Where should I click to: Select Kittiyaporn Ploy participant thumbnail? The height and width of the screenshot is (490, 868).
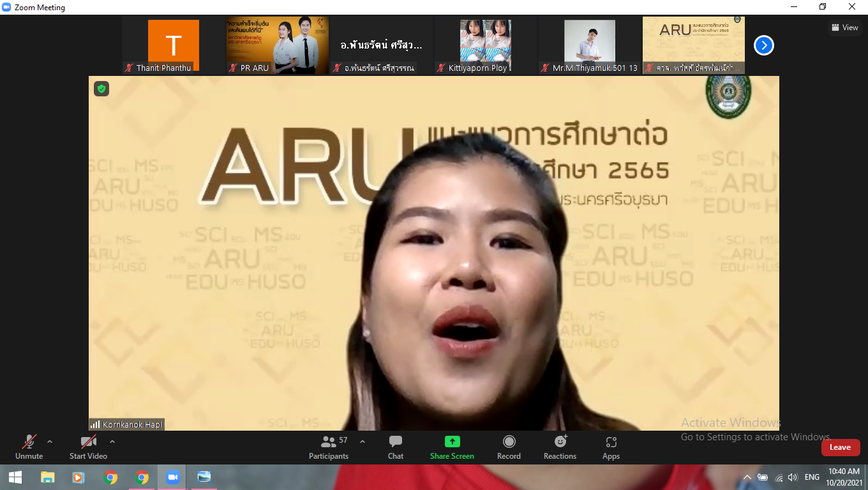tap(486, 45)
